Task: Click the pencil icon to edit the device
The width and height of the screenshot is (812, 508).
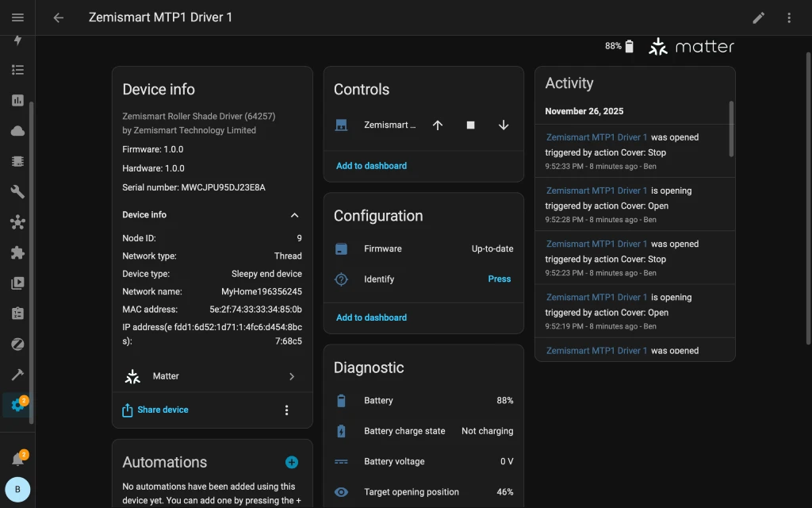Action: click(758, 17)
